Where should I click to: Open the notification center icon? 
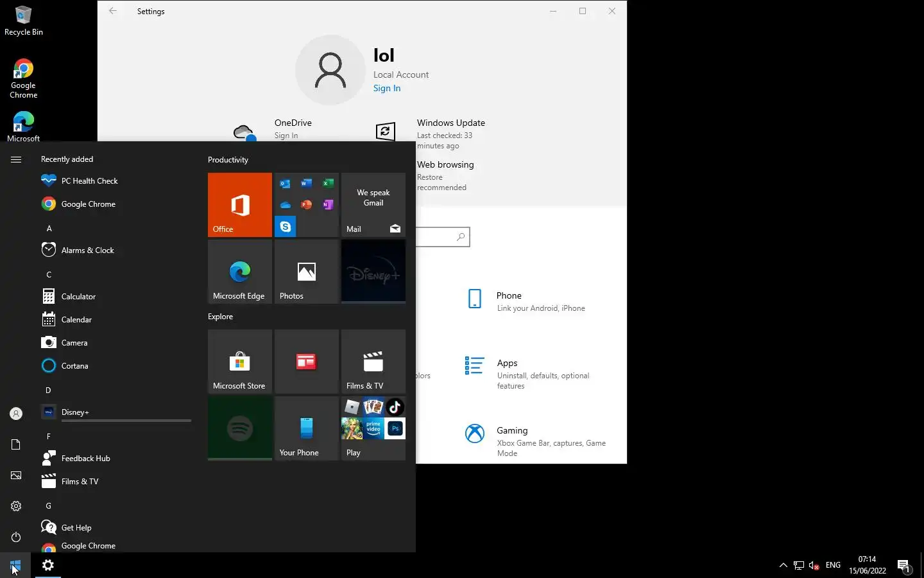(903, 565)
